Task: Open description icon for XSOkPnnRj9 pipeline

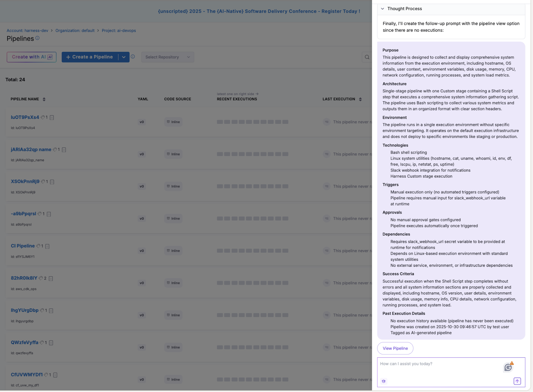Action: point(52,182)
